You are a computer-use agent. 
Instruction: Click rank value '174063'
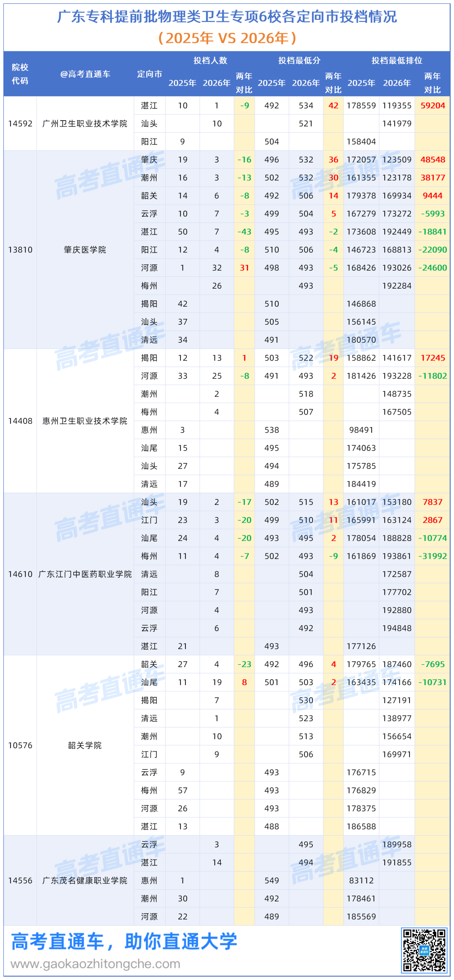(x=361, y=448)
